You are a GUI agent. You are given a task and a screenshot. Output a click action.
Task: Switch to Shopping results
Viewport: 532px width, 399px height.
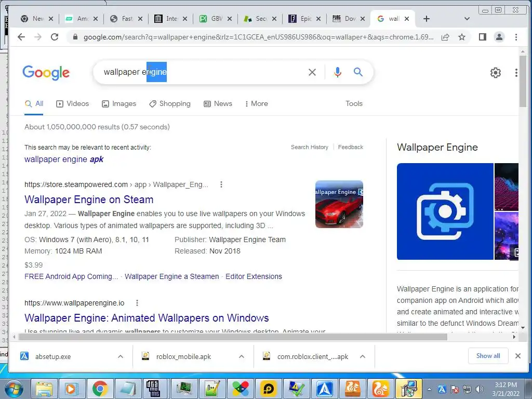pyautogui.click(x=170, y=103)
